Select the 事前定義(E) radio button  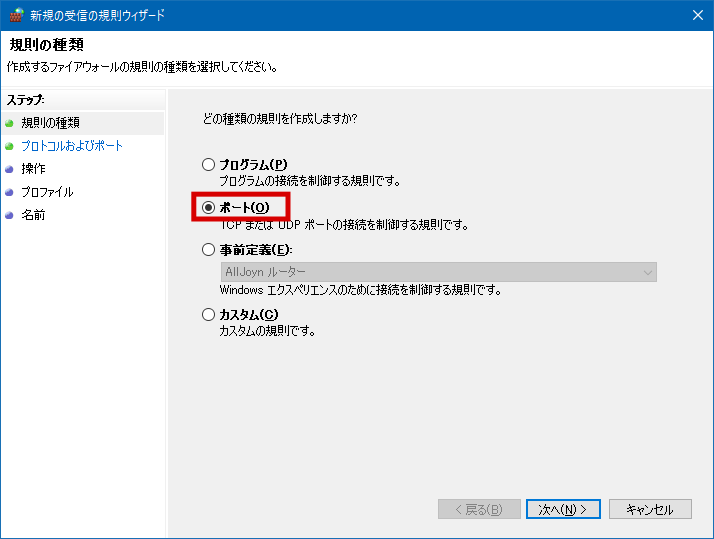point(208,250)
